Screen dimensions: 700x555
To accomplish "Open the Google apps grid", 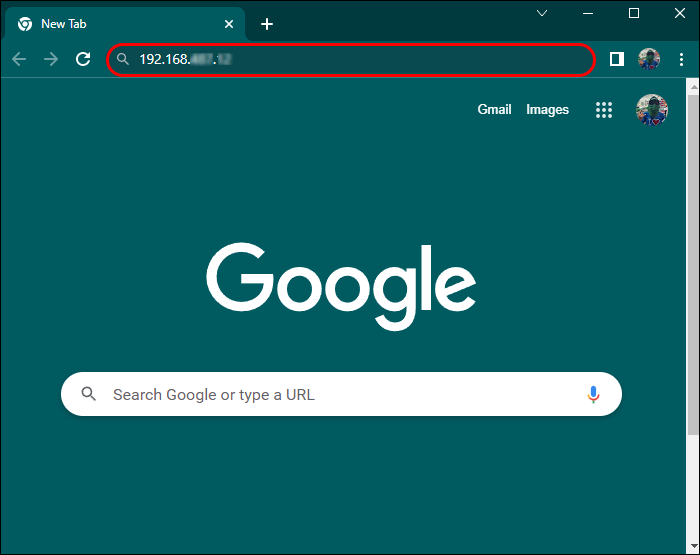I will [x=604, y=110].
